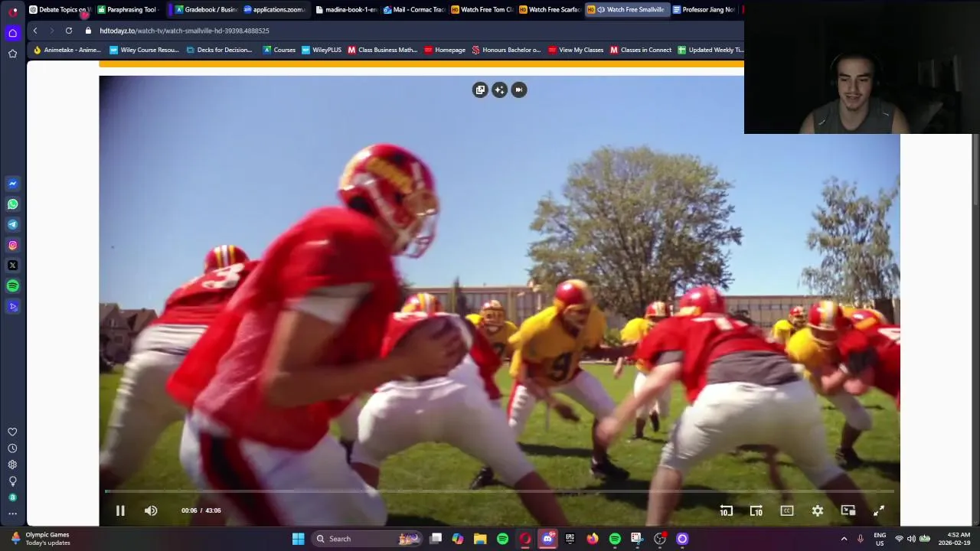The height and width of the screenshot is (551, 980).
Task: Open the Opera menu logo button
Action: [12, 11]
